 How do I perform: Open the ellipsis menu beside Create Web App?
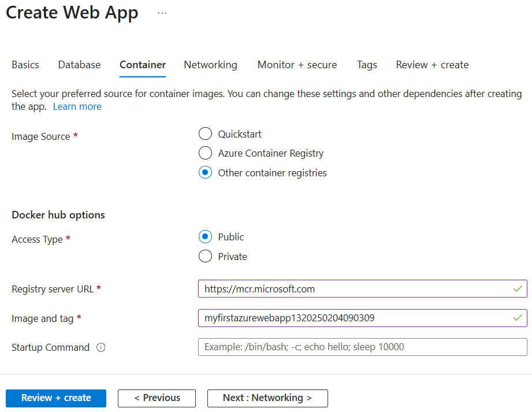[162, 13]
